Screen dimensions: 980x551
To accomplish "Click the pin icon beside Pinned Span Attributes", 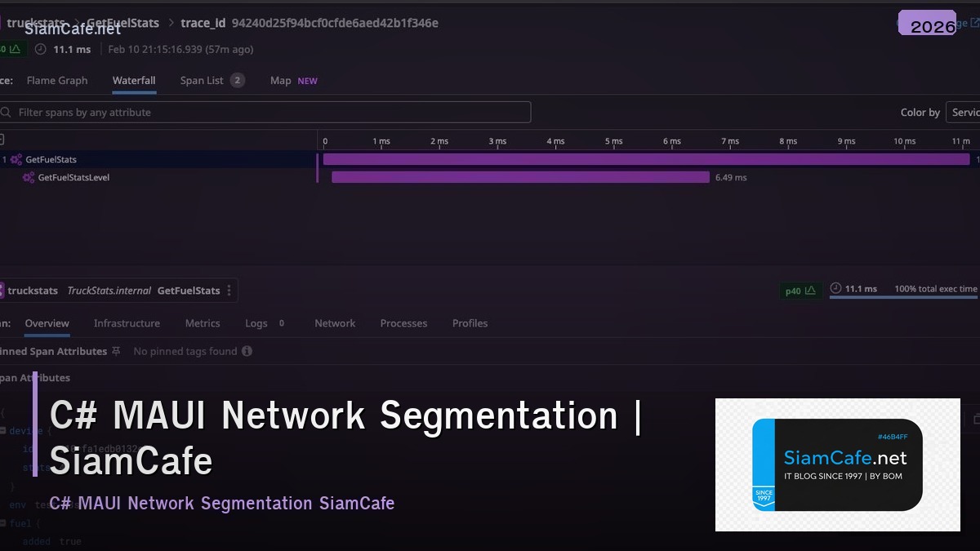I will tap(115, 351).
